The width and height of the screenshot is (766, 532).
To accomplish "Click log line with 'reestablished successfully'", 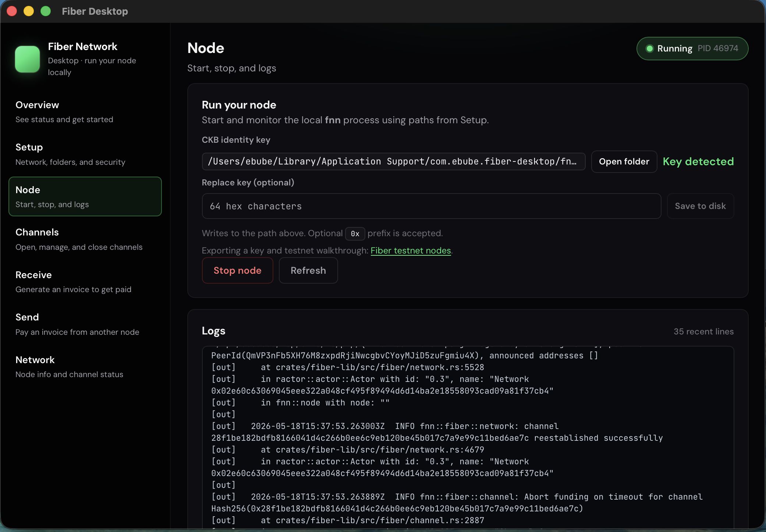I will point(437,438).
